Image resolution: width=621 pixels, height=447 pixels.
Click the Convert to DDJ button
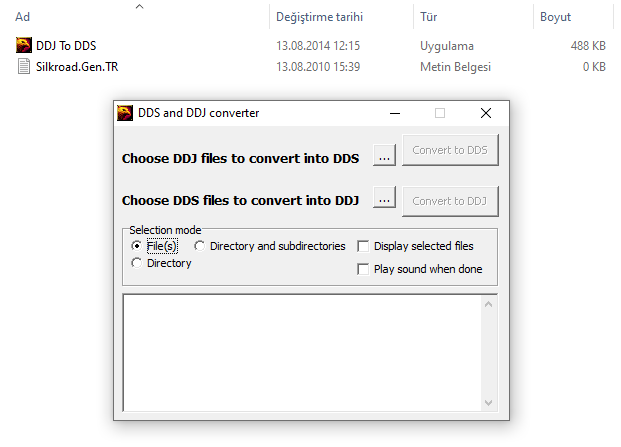click(x=450, y=201)
